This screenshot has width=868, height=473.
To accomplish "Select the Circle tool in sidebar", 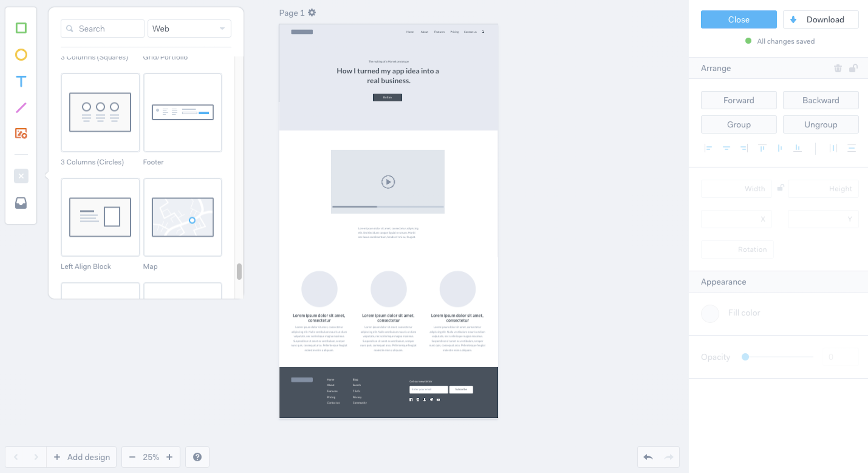I will [x=21, y=54].
